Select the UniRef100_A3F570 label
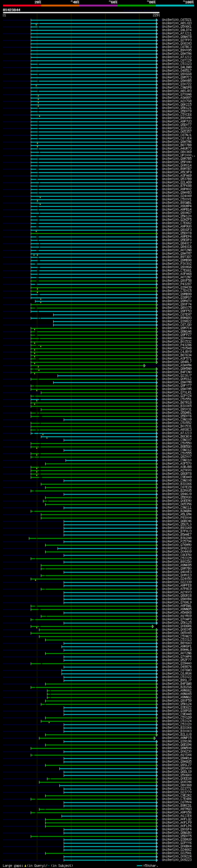This screenshot has width=197, height=868. coord(176,463)
